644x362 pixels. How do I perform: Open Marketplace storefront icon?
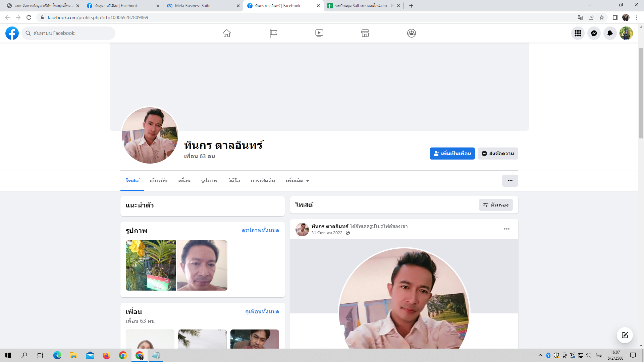coord(365,33)
